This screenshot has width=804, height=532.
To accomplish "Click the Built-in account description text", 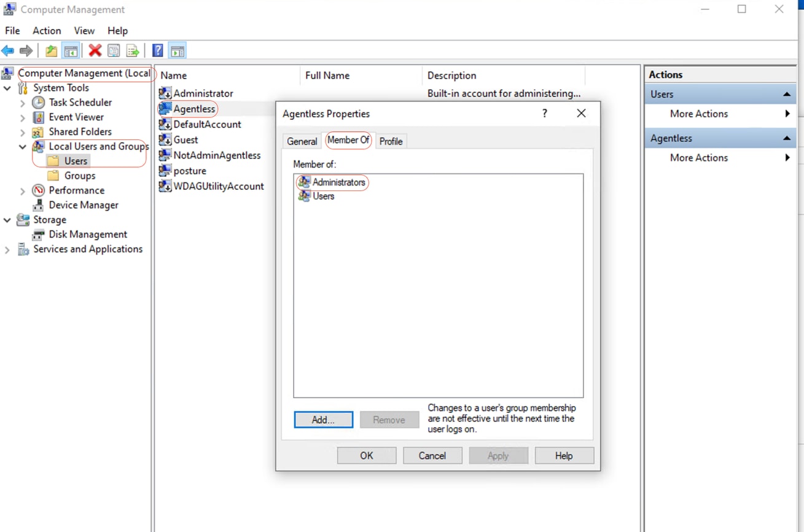I will click(x=504, y=93).
